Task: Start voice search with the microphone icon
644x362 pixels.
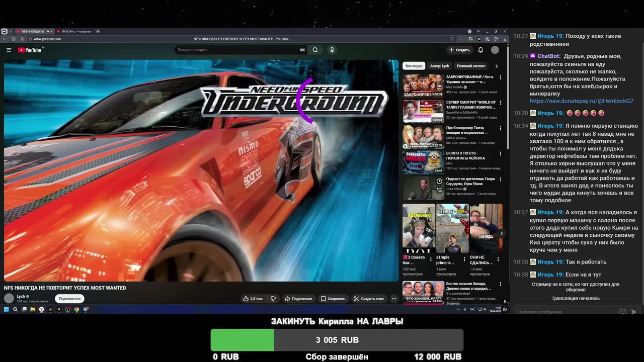Action: pyautogui.click(x=332, y=50)
